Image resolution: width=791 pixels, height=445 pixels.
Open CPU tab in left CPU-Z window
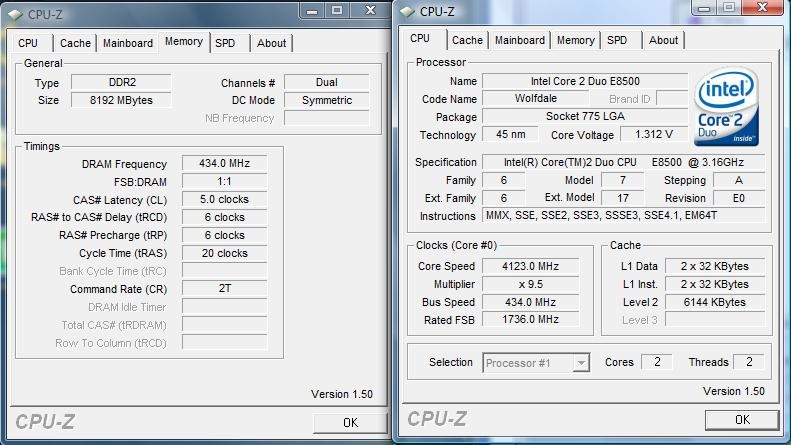pyautogui.click(x=28, y=43)
